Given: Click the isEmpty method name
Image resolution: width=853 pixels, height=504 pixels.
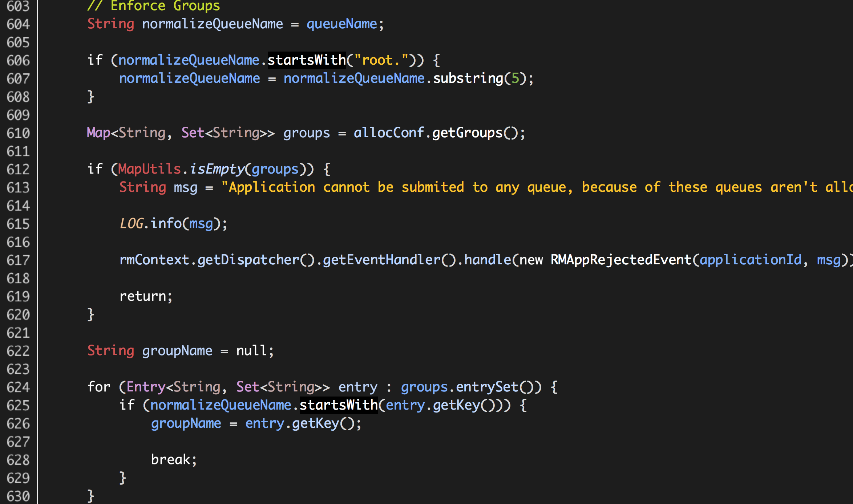Looking at the screenshot, I should coord(217,169).
